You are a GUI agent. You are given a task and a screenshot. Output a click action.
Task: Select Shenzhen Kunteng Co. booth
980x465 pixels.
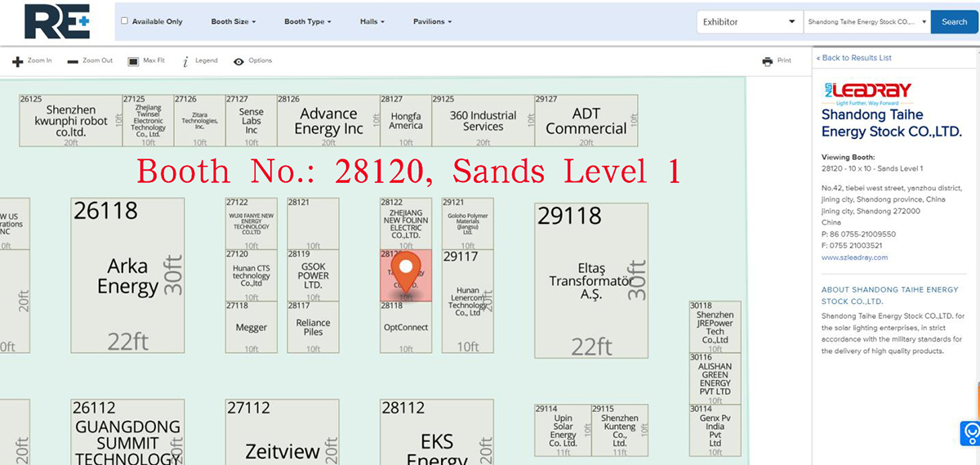point(620,430)
